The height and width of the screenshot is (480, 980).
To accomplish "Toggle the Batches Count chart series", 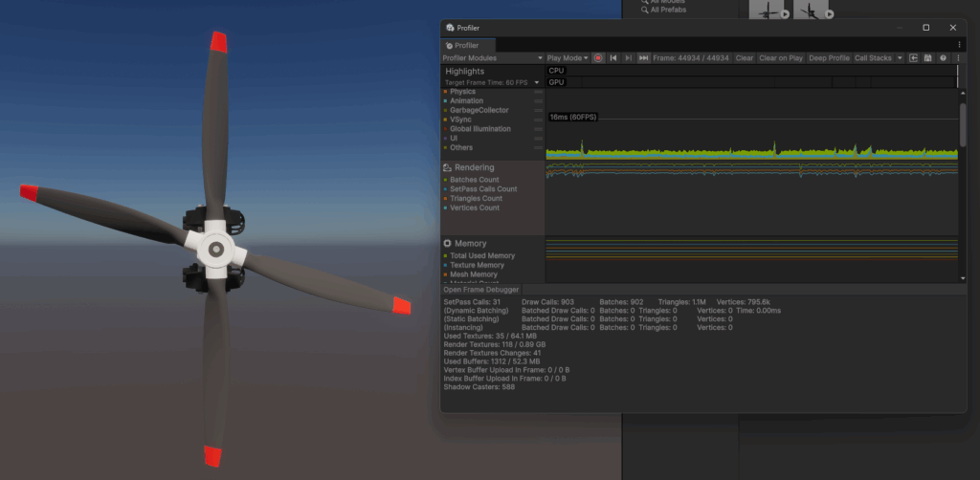I will 474,180.
